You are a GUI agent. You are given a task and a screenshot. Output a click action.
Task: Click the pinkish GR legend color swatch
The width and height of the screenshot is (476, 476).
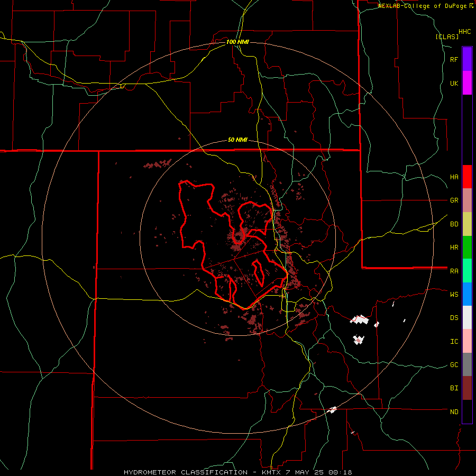pyautogui.click(x=467, y=200)
